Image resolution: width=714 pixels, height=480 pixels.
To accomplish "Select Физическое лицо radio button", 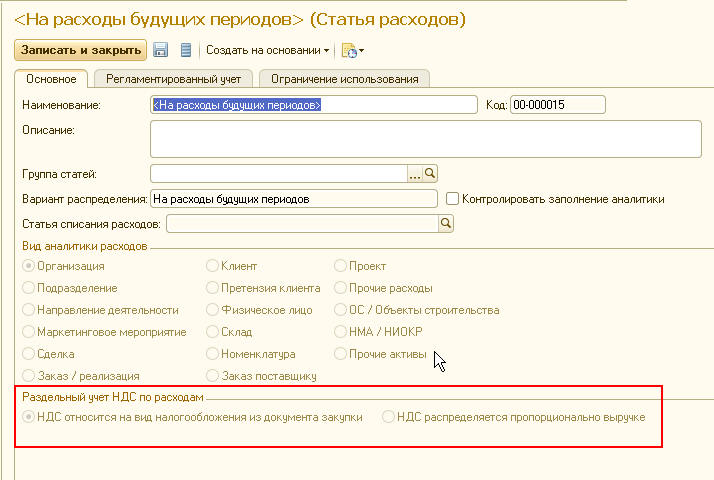I will [x=212, y=310].
